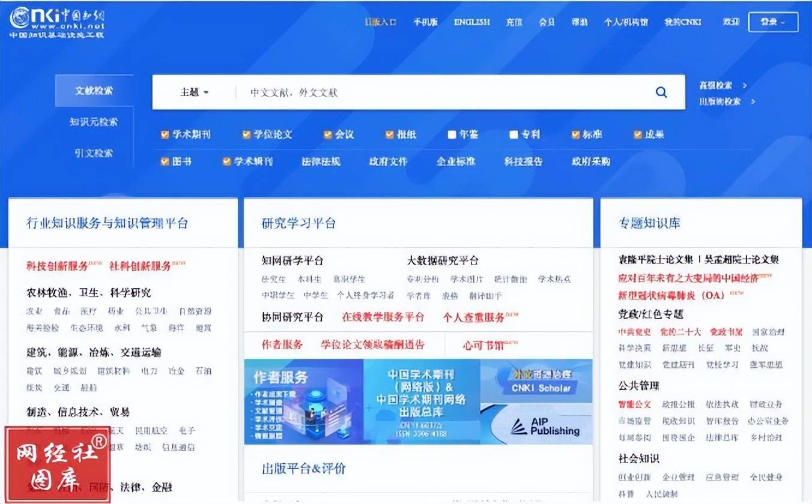Open the 作者服务 banner image
Viewport: 812px width, 504px height.
click(303, 401)
